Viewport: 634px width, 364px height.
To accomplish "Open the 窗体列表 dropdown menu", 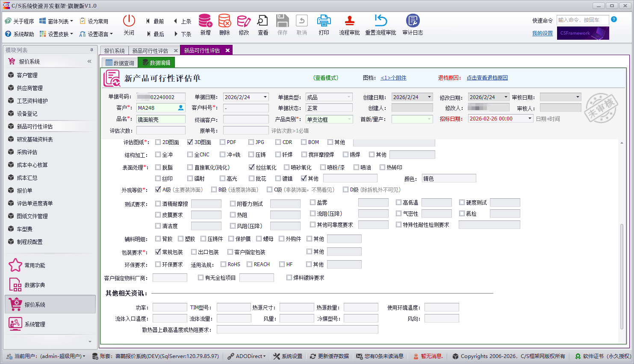I will 56,21.
